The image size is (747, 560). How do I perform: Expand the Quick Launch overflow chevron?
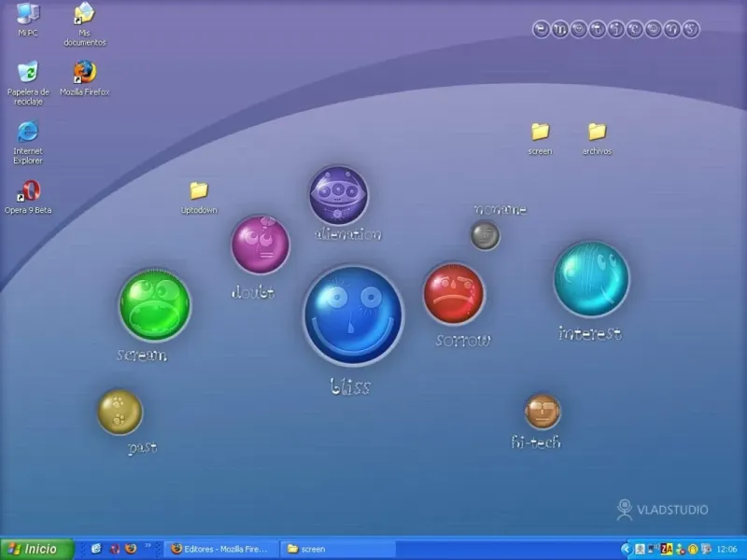click(x=148, y=546)
